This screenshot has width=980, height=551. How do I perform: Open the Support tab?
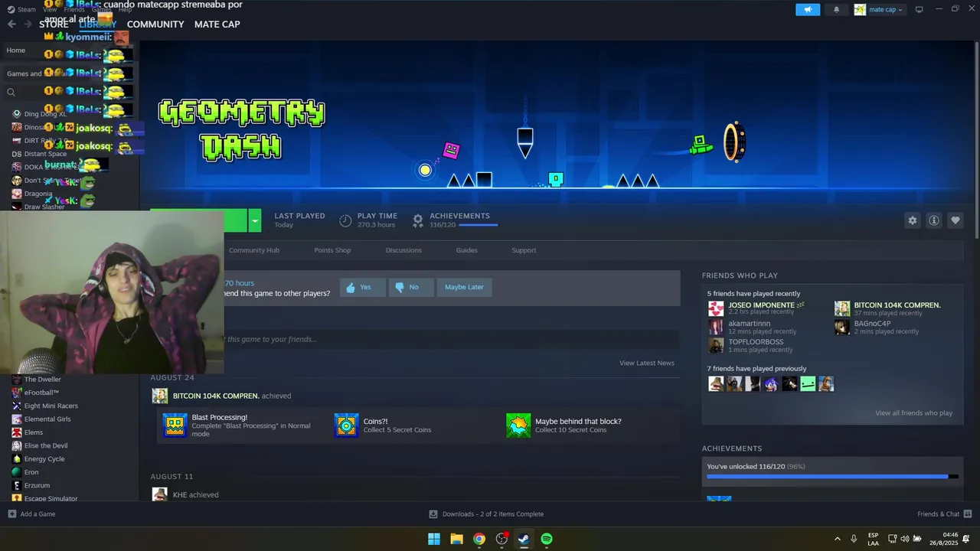[x=524, y=250]
